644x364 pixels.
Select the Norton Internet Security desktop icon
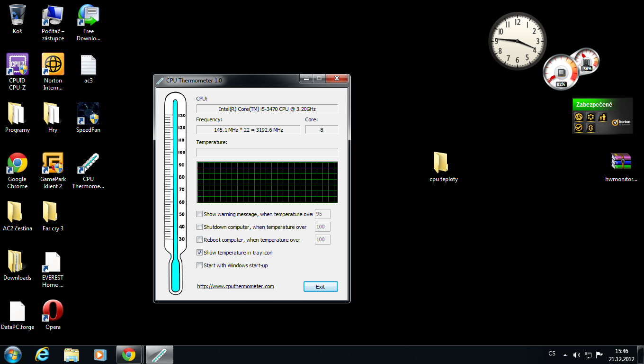(53, 72)
